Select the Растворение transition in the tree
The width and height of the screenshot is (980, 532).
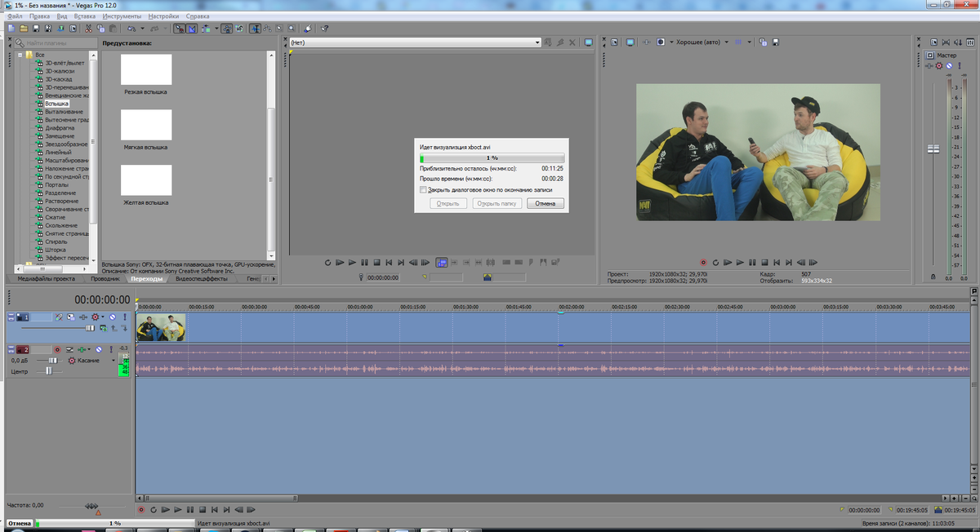[62, 201]
